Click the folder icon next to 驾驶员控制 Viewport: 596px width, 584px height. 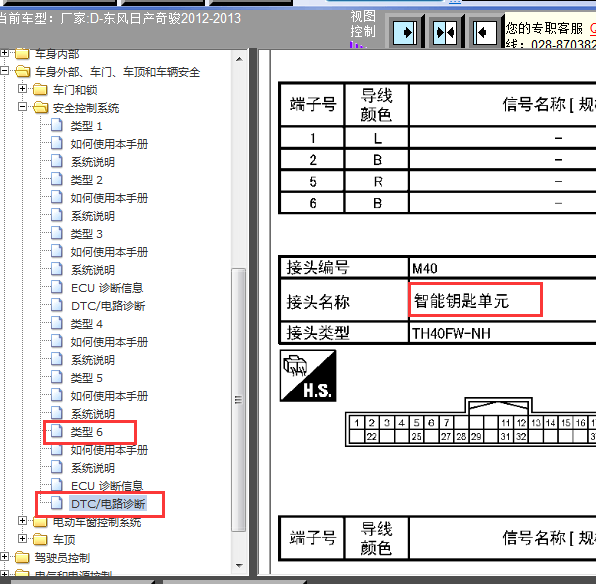22,557
